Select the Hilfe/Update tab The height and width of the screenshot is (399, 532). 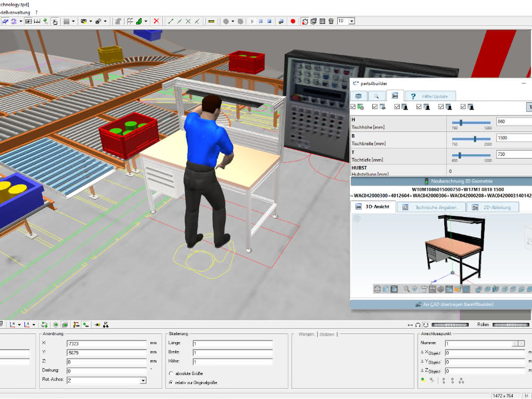point(430,96)
